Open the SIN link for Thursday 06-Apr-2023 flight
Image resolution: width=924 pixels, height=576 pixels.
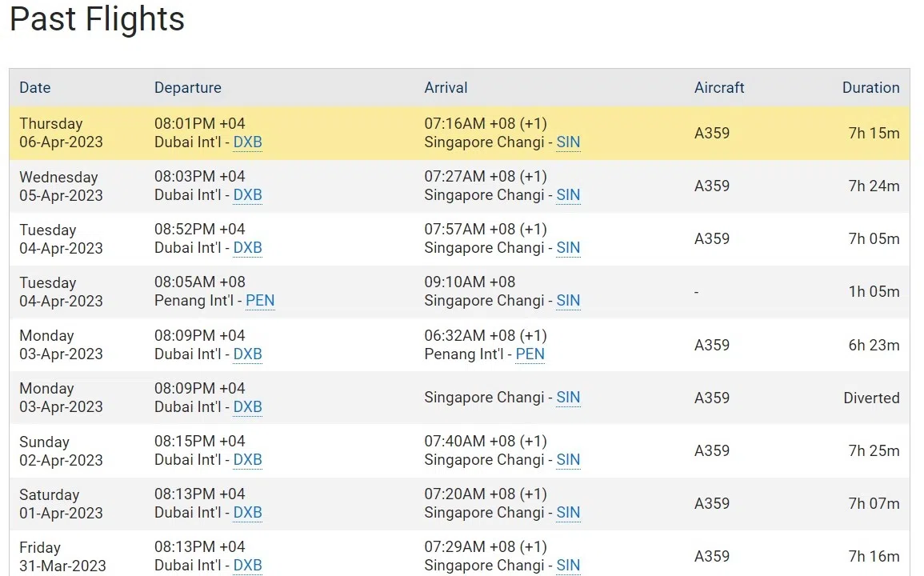568,142
